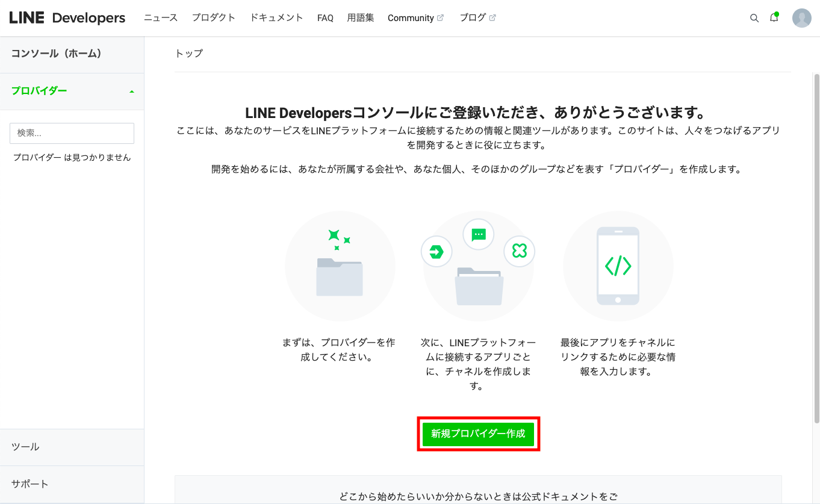Select ニュース in the top navigation
This screenshot has height=504, width=820.
pyautogui.click(x=160, y=17)
